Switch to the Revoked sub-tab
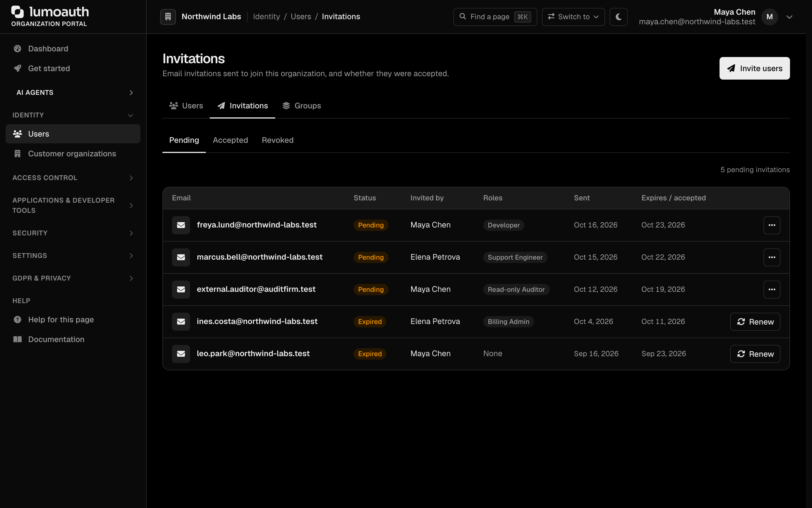 (277, 140)
